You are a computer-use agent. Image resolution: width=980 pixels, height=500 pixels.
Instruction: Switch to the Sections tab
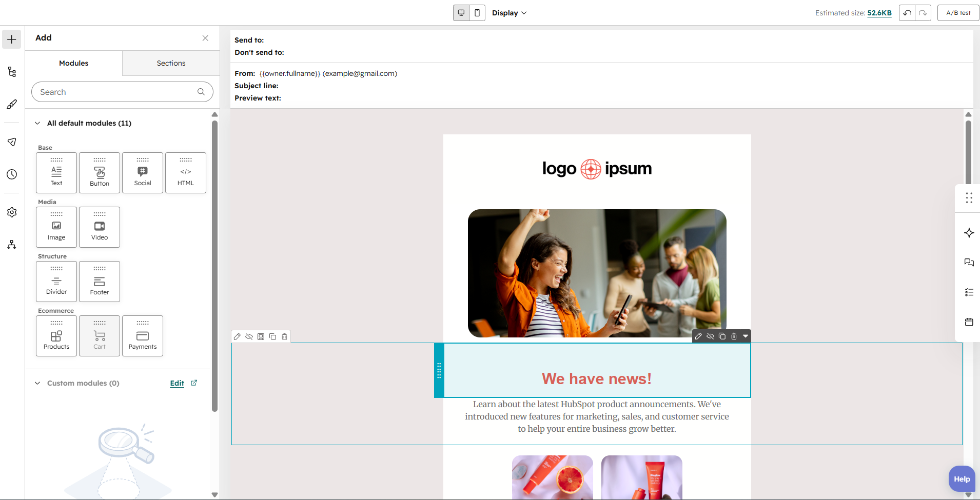coord(171,63)
